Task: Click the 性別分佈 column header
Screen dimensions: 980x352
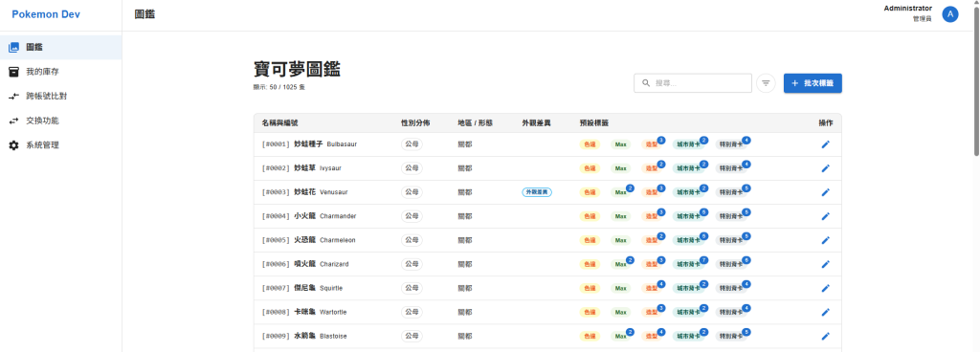Action: tap(415, 123)
